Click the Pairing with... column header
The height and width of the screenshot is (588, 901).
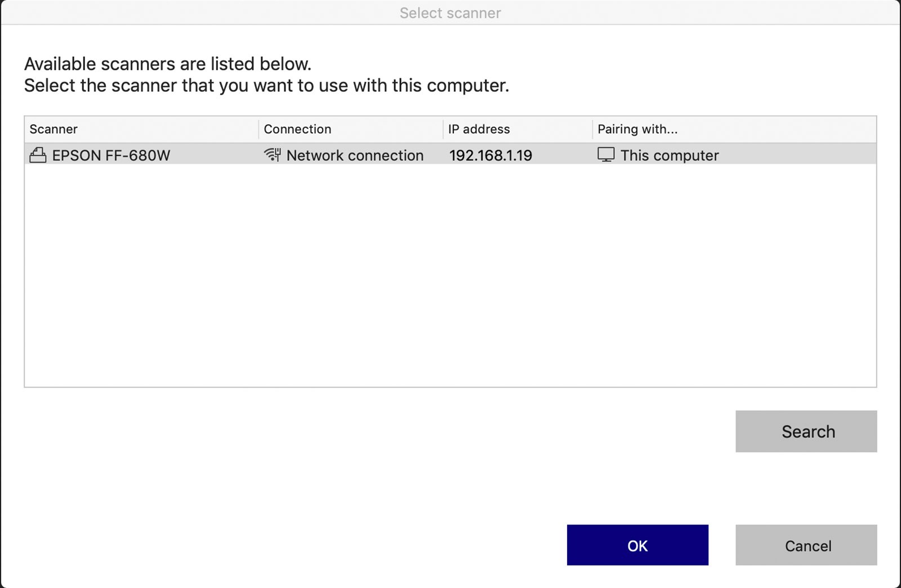click(637, 129)
